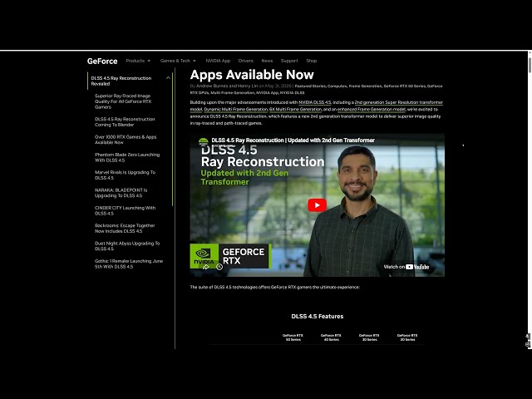Collapse the sidebar table of contents chevron
The height and width of the screenshot is (399, 532).
click(168, 78)
